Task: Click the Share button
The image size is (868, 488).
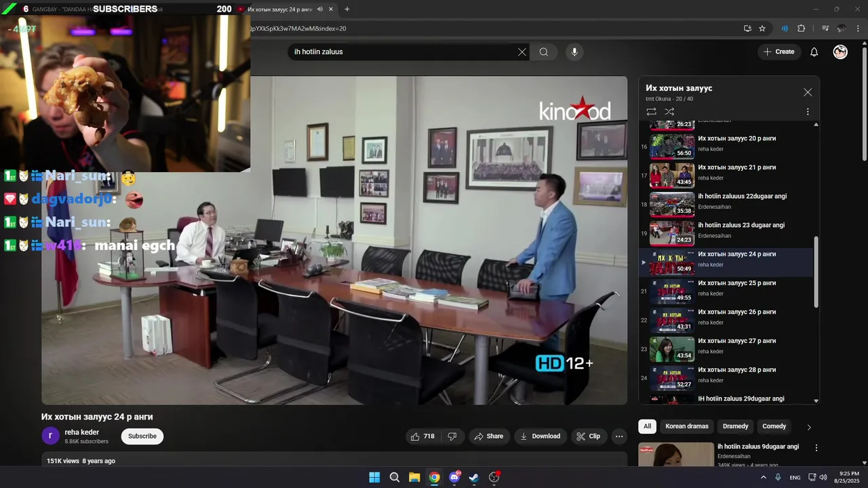Action: click(488, 436)
